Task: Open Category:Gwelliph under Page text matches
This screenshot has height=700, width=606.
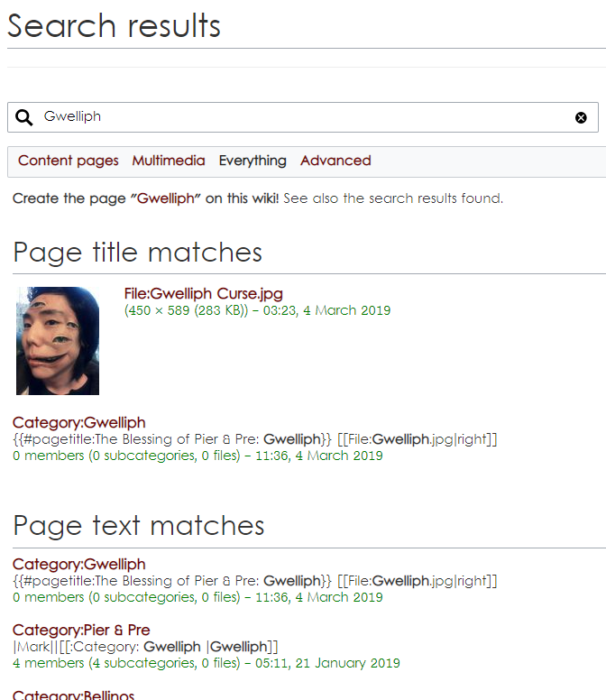Action: point(79,564)
